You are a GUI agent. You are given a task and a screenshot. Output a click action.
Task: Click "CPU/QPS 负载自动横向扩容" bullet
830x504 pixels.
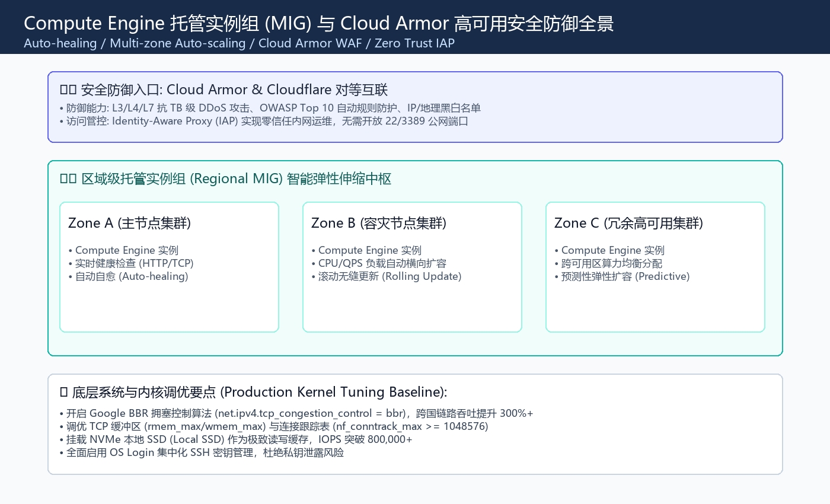379,263
